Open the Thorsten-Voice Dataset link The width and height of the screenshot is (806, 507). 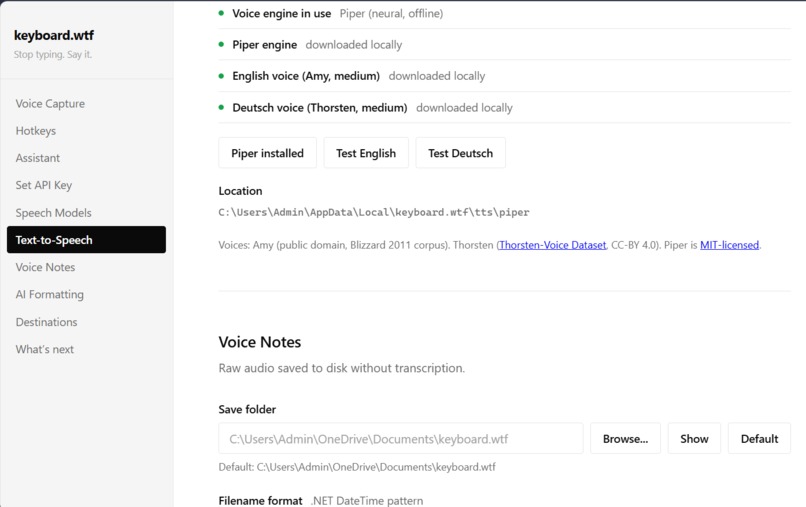[x=553, y=245]
